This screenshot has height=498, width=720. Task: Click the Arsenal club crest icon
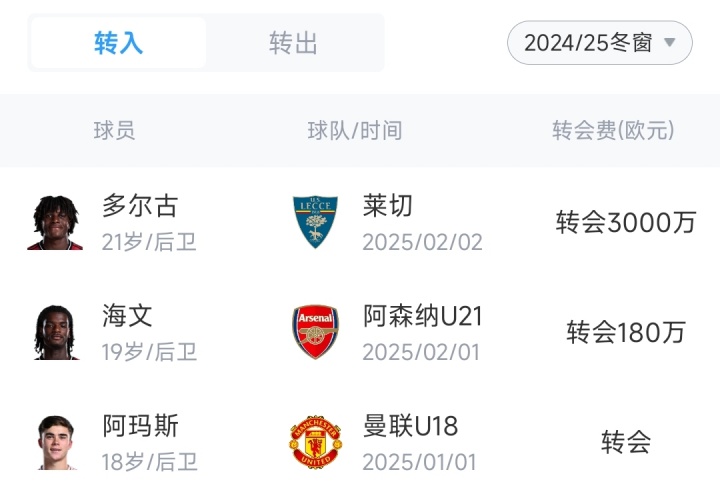[315, 332]
